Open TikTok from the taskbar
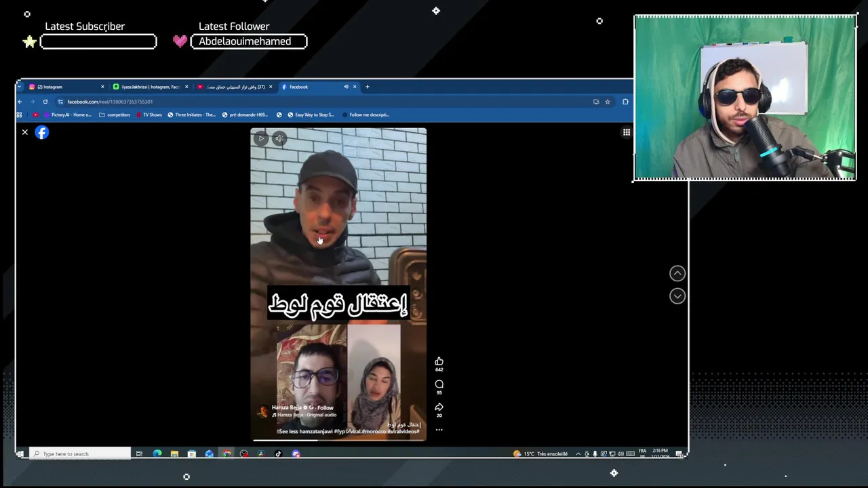868x488 pixels. (278, 453)
